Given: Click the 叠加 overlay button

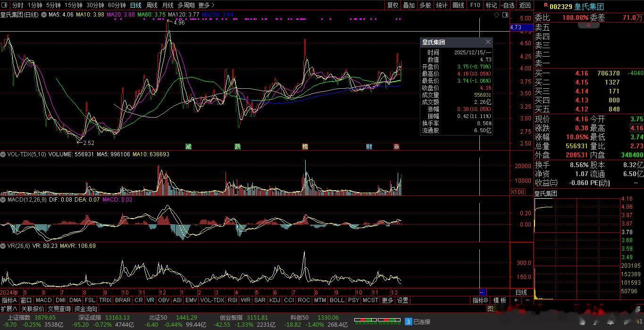Looking at the screenshot, I should [409, 5].
